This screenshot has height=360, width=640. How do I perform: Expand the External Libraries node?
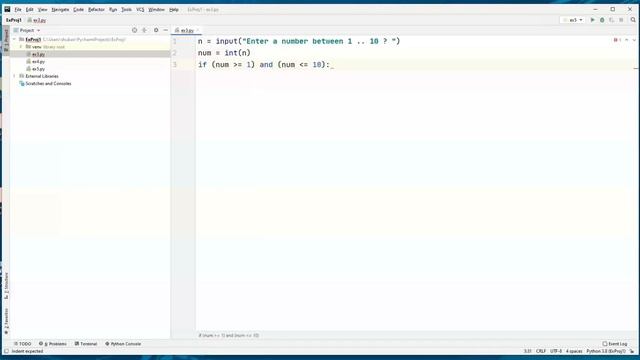(x=15, y=76)
